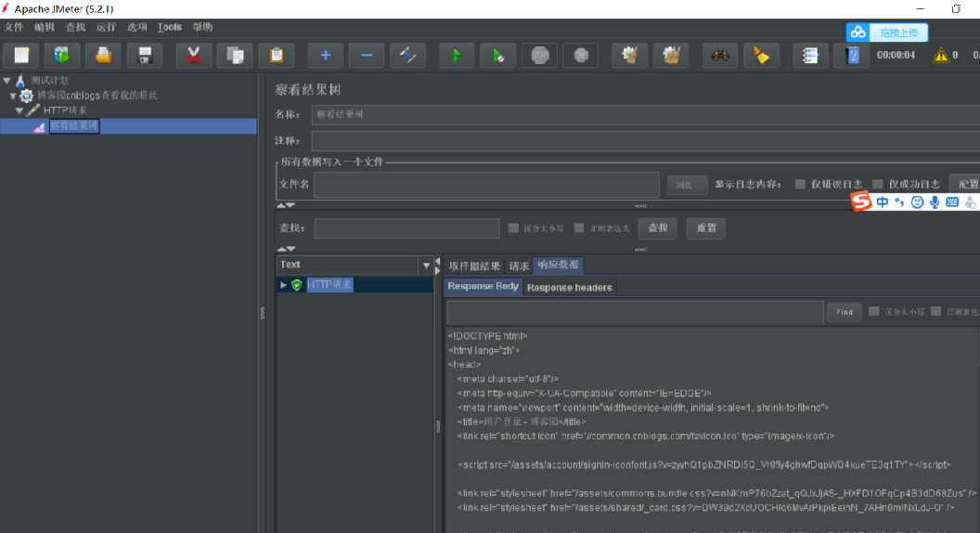Click the cloud upload button

pos(887,32)
